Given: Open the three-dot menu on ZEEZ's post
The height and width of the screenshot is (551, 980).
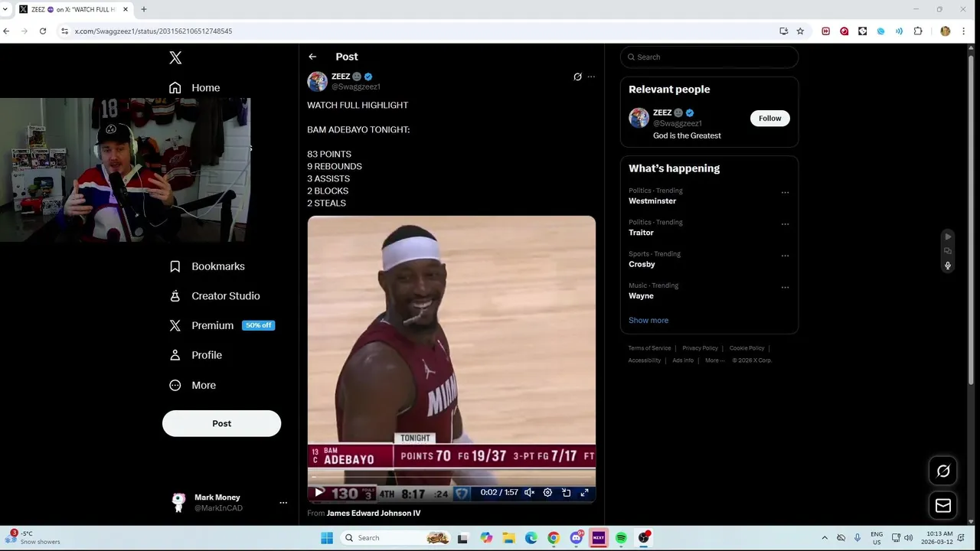Looking at the screenshot, I should click(591, 77).
